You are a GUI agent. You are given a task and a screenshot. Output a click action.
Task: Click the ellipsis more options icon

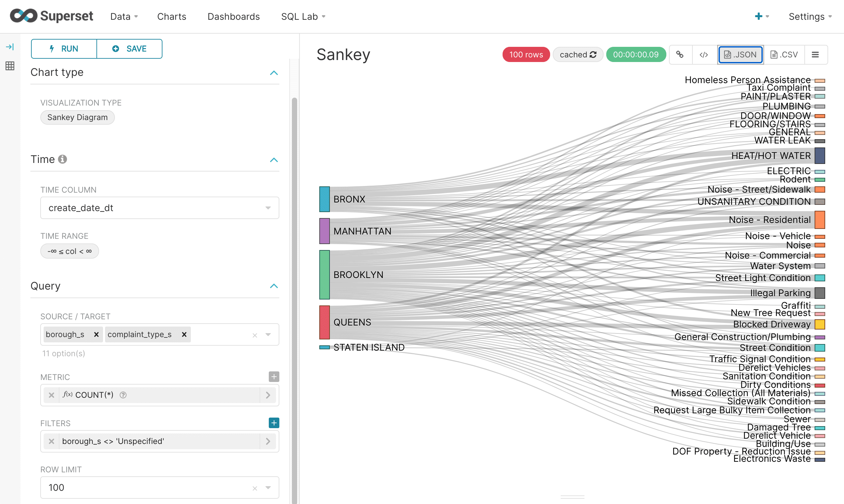click(815, 55)
